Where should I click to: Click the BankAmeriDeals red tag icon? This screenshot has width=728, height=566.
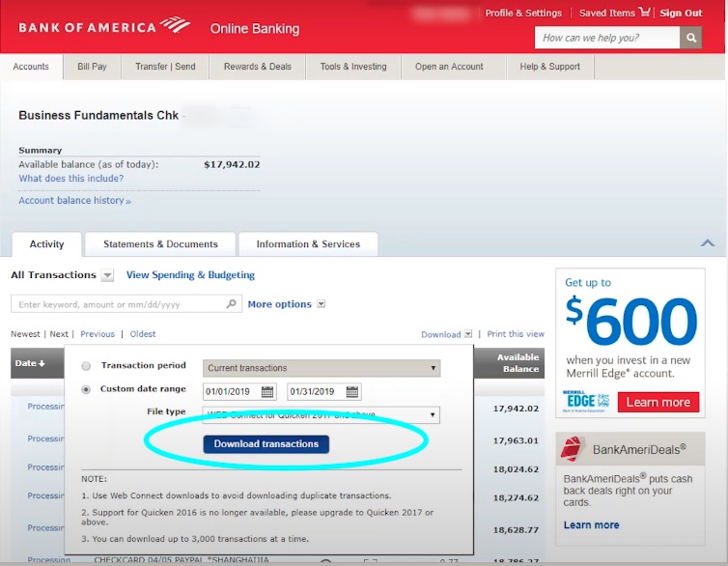pos(573,448)
